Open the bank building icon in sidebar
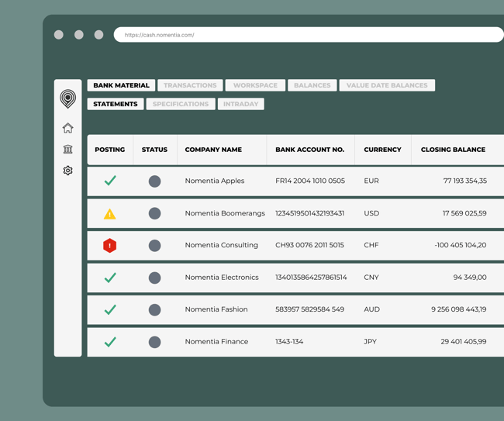The height and width of the screenshot is (421, 504). pos(67,149)
